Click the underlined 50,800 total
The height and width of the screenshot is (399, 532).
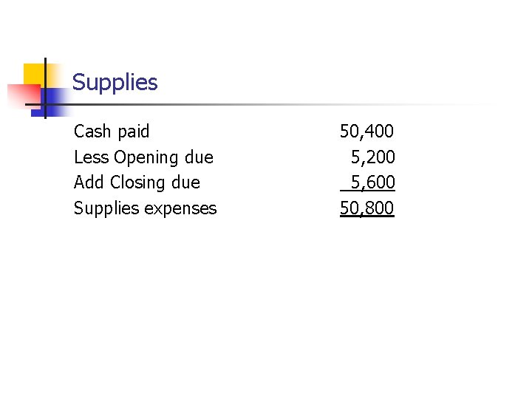366,208
